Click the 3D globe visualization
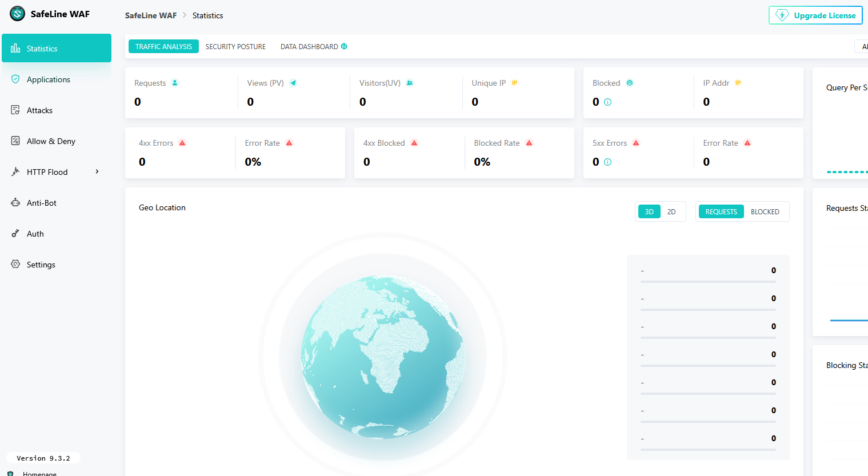 pyautogui.click(x=383, y=357)
